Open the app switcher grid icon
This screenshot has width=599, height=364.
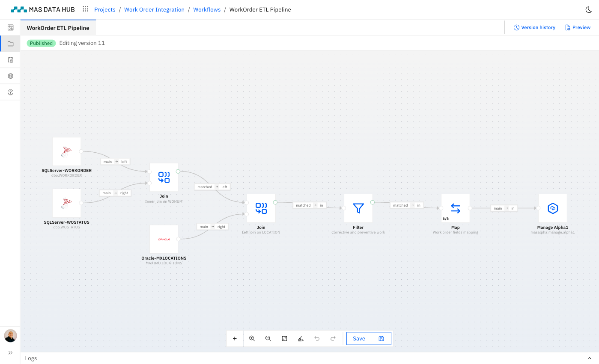[85, 9]
